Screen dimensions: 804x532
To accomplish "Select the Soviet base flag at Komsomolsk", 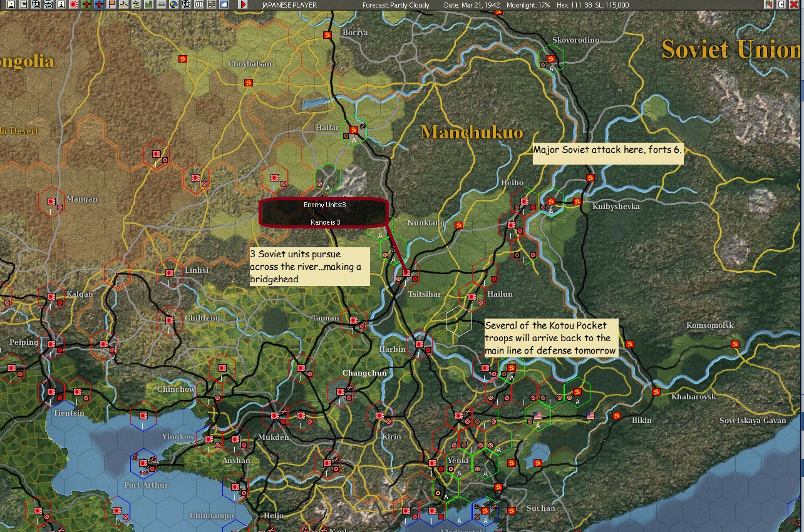I will click(735, 344).
